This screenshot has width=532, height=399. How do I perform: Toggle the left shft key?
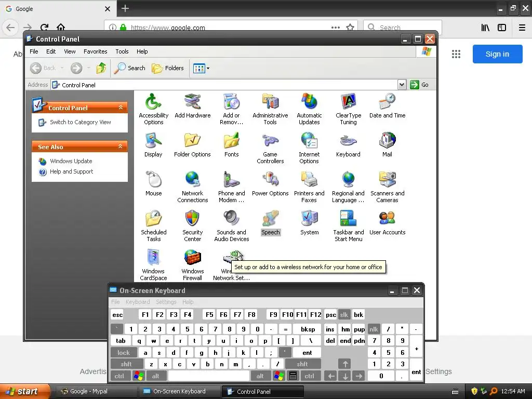pyautogui.click(x=126, y=364)
